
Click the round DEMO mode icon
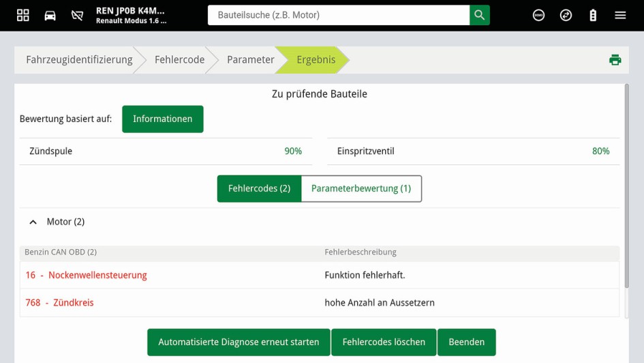tap(538, 16)
